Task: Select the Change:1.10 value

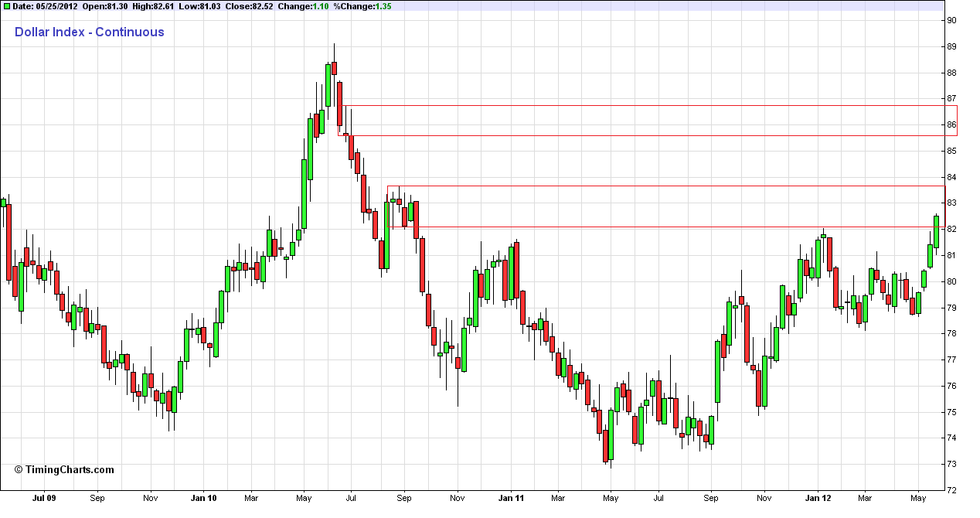Action: 301,6
